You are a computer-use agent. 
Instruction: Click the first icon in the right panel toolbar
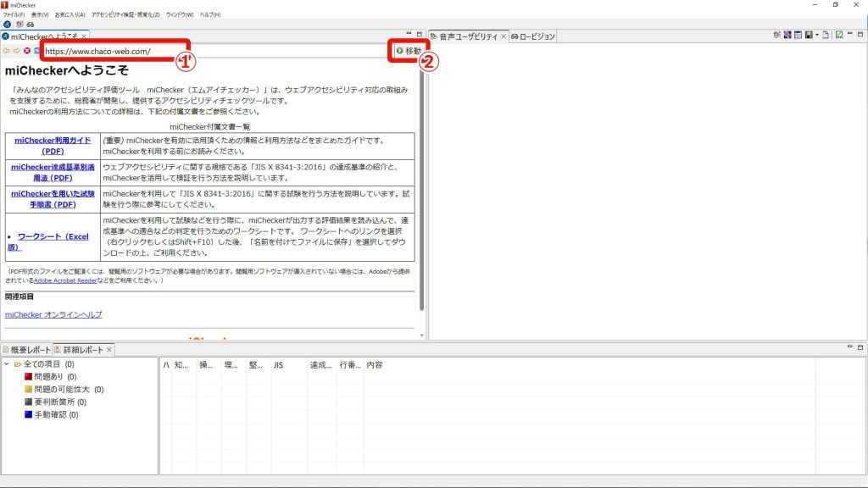[x=776, y=35]
